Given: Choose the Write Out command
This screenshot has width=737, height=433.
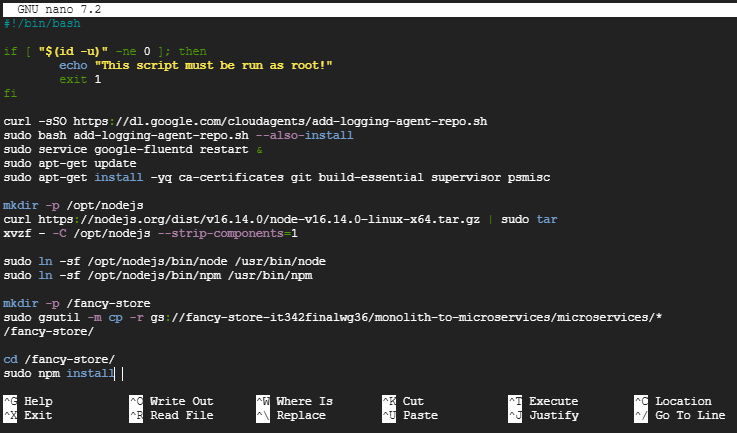Looking at the screenshot, I should [x=181, y=401].
